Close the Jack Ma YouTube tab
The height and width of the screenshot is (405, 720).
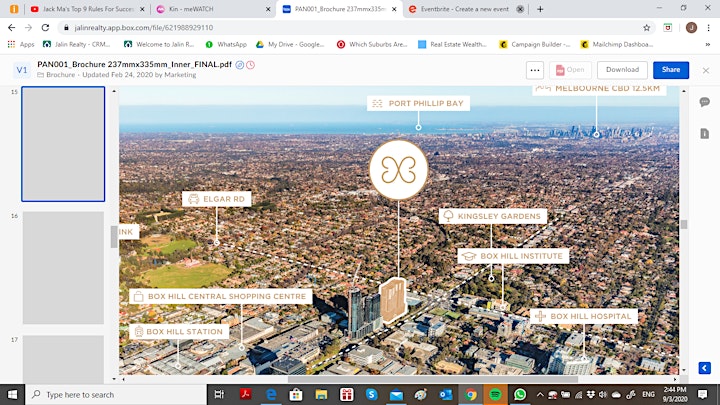[x=142, y=9]
